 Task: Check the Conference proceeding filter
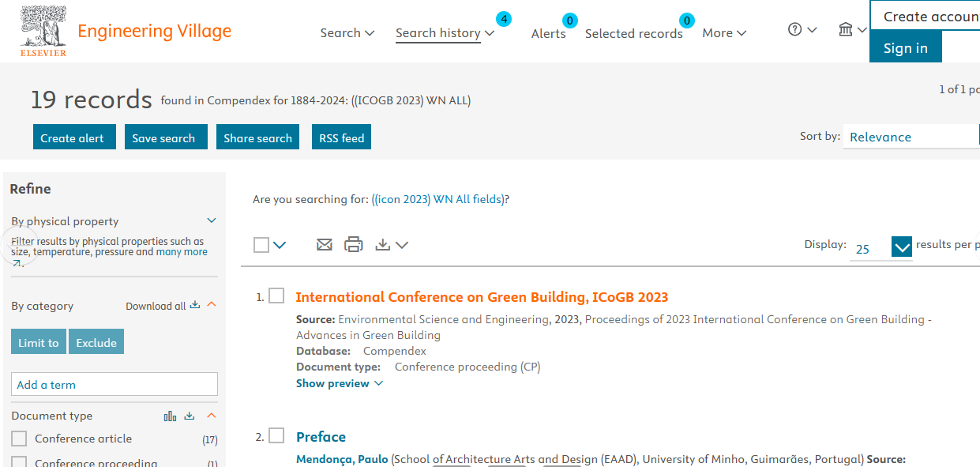19,463
